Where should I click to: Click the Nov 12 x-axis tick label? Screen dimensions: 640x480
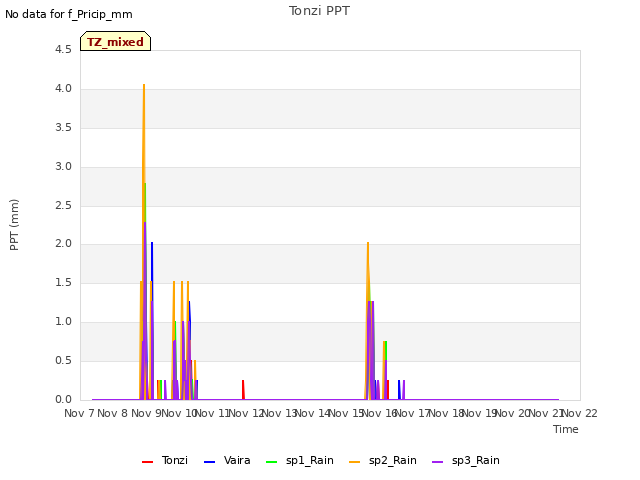[x=246, y=413]
